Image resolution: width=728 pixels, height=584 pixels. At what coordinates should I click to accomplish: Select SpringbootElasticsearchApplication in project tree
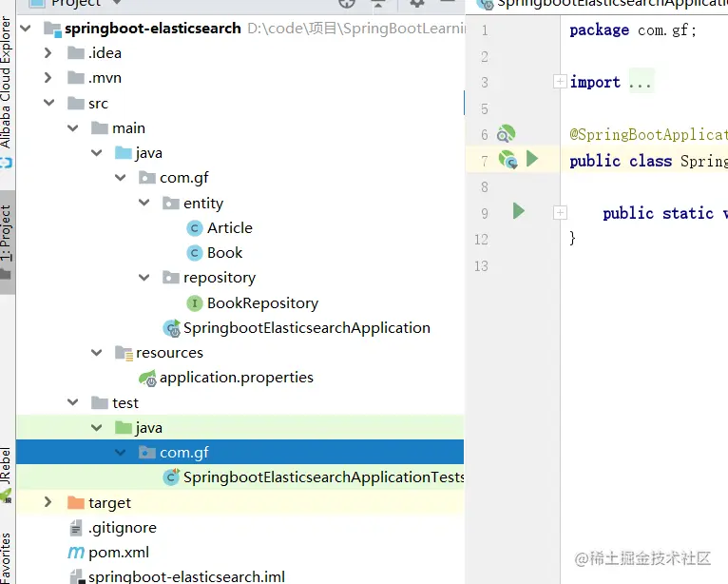[x=307, y=328]
